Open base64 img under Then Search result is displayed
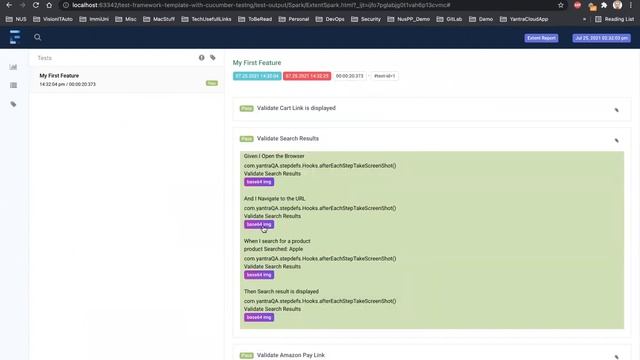The width and height of the screenshot is (640, 360). pyautogui.click(x=259, y=317)
